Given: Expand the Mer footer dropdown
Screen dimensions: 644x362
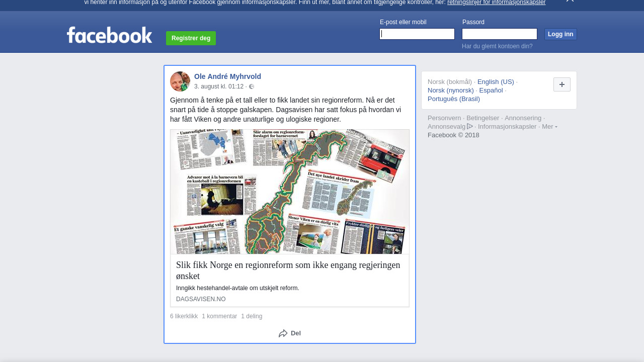Looking at the screenshot, I should pos(549,126).
